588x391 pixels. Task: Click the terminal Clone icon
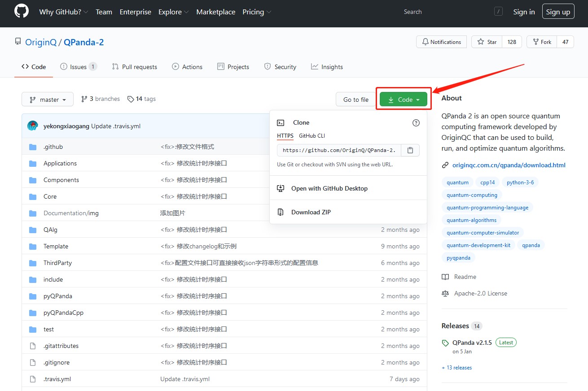point(281,123)
